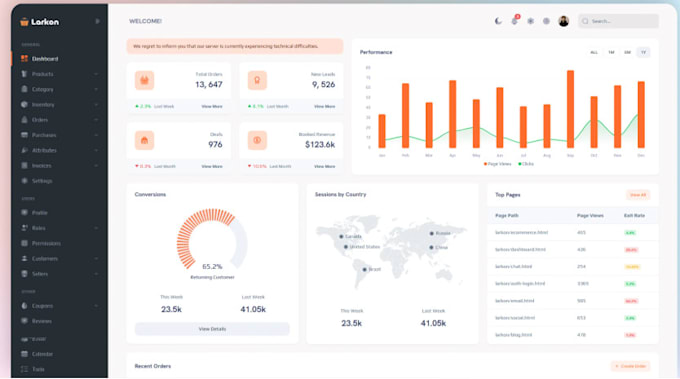
Task: Open the user avatar menu
Action: click(x=563, y=21)
